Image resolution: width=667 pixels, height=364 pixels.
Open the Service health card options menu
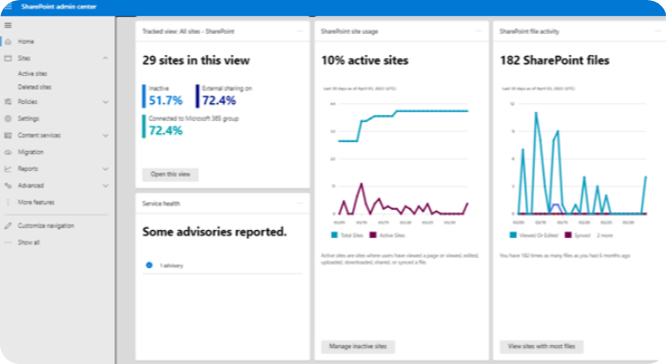click(300, 203)
